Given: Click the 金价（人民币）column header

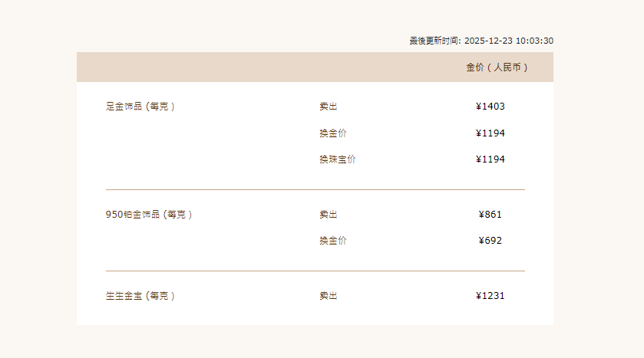Looking at the screenshot, I should 497,67.
